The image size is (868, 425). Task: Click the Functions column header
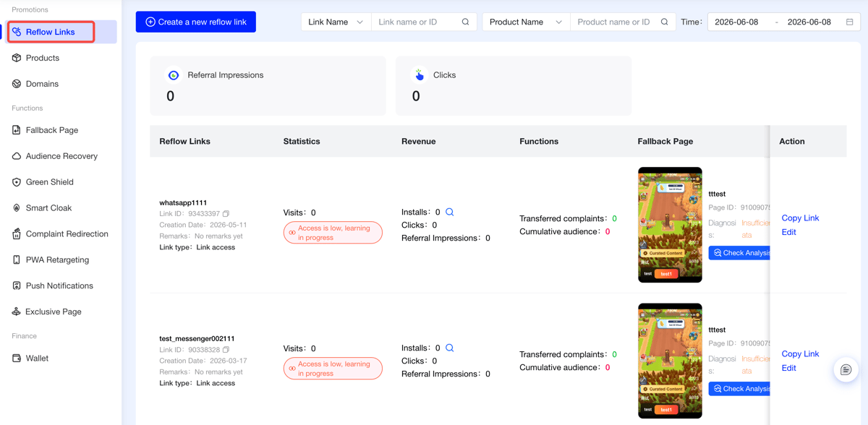[x=539, y=142]
